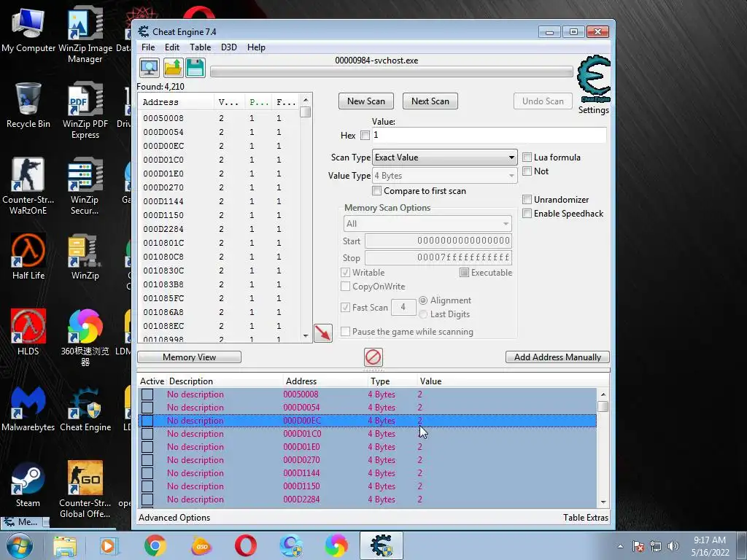The image size is (747, 560).
Task: Open the process selection icon
Action: point(149,68)
